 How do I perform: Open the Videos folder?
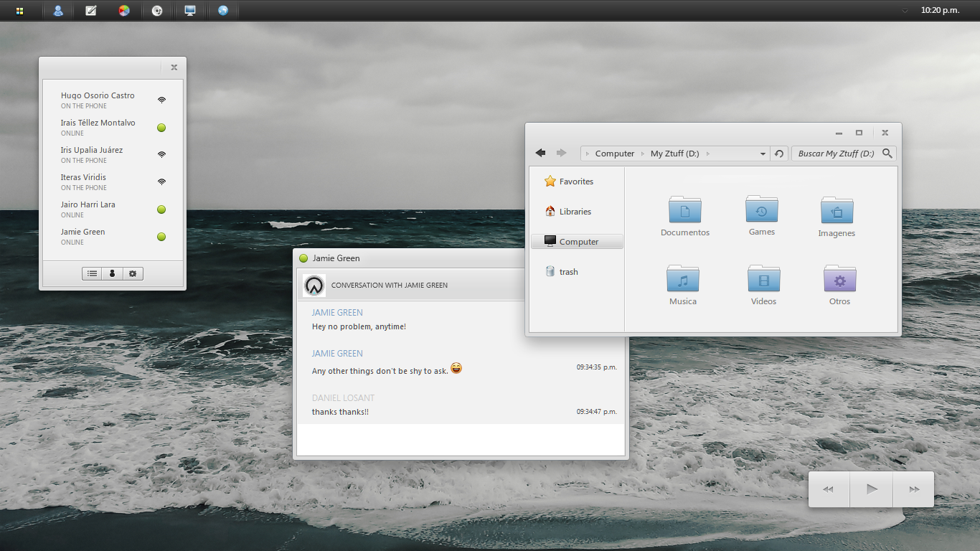click(x=763, y=285)
